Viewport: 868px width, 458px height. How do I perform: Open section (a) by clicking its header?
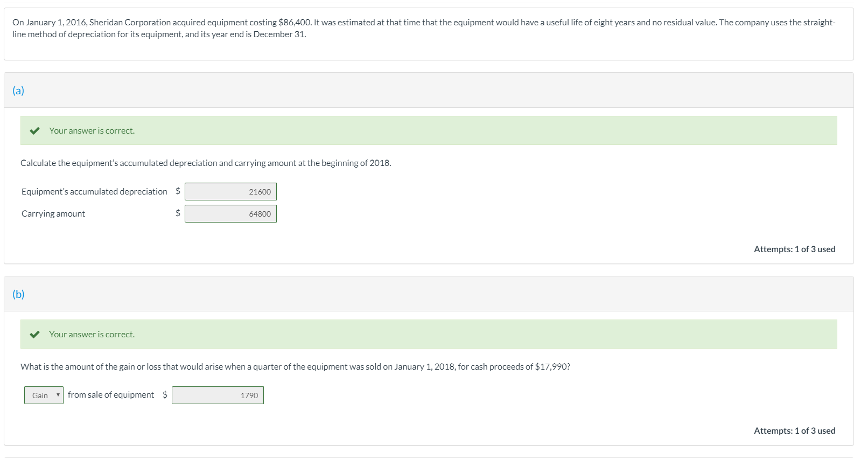[18, 90]
